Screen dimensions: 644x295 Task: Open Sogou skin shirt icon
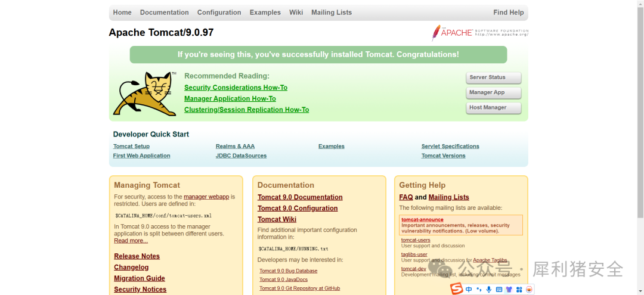click(509, 289)
